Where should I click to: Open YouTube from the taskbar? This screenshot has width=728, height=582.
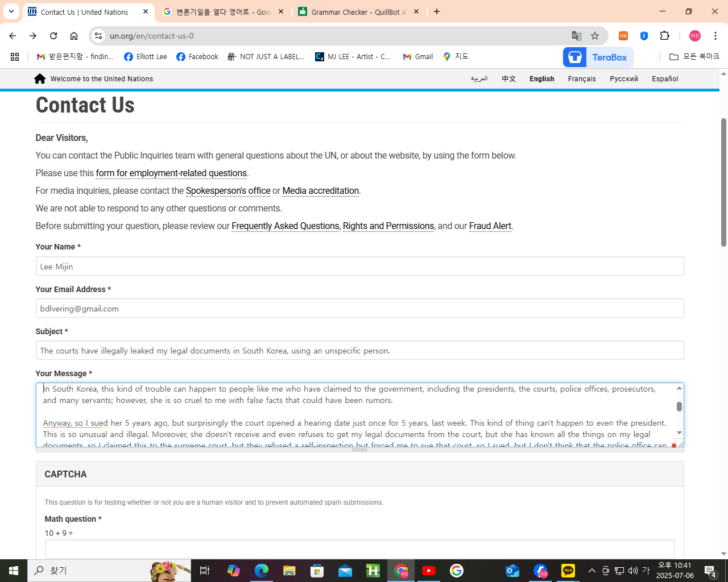(x=429, y=571)
